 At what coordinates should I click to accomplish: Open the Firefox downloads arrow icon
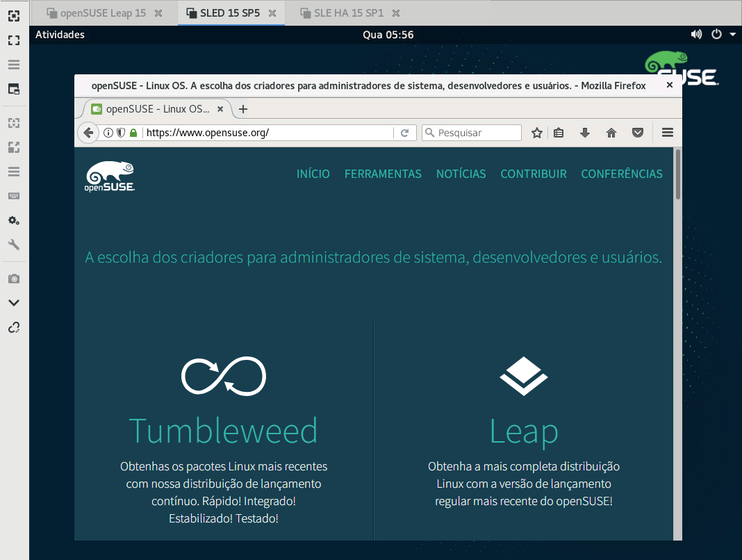click(585, 133)
